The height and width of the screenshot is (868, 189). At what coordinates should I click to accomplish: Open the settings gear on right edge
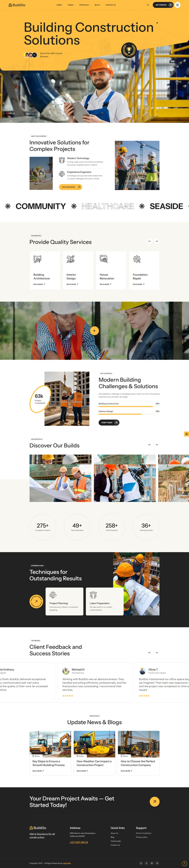point(186,434)
